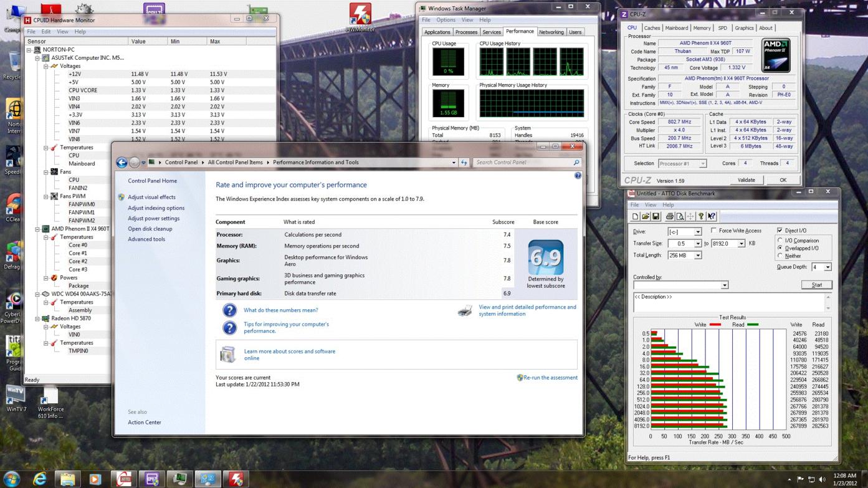The width and height of the screenshot is (868, 488).
Task: Switch to ATTO Disk Benchmark taskbar button
Action: pos(123,479)
